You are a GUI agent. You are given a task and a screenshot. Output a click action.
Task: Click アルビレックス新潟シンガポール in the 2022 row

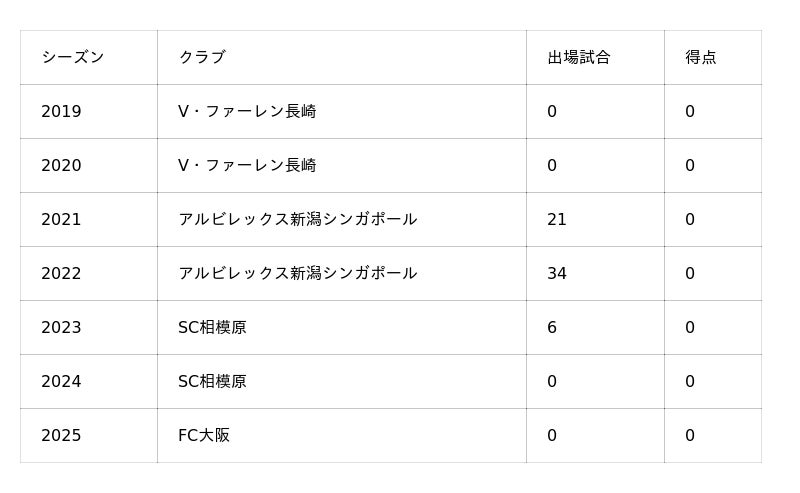[x=297, y=274]
